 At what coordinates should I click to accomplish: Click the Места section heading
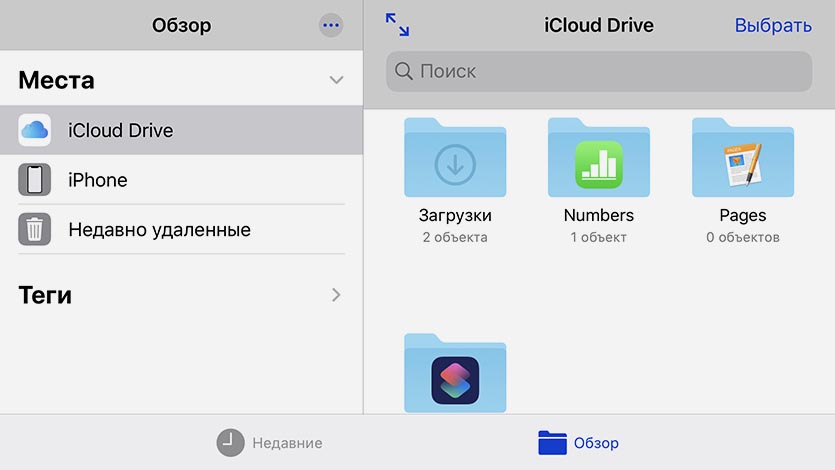pyautogui.click(x=56, y=80)
